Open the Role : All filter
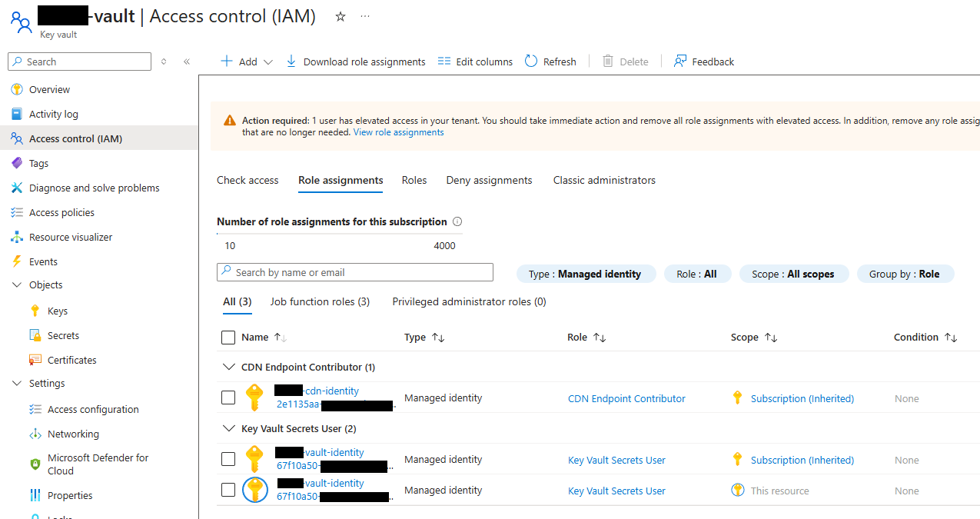The height and width of the screenshot is (519, 980). (x=697, y=274)
